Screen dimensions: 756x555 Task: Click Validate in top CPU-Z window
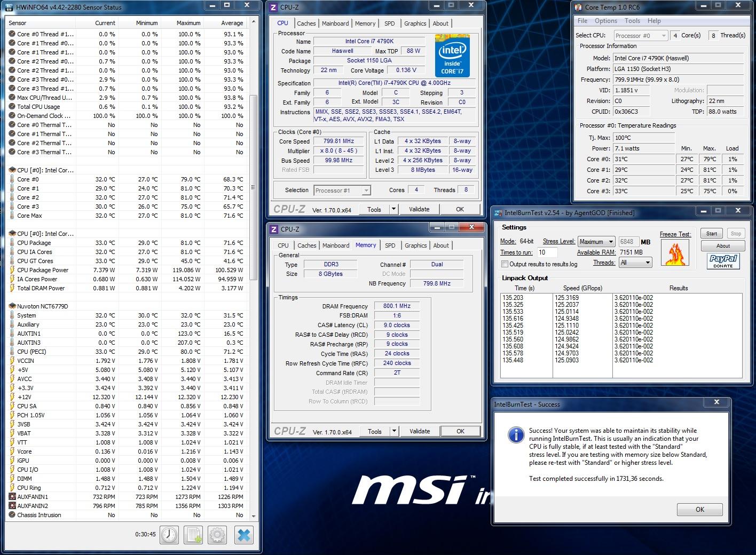pyautogui.click(x=419, y=209)
